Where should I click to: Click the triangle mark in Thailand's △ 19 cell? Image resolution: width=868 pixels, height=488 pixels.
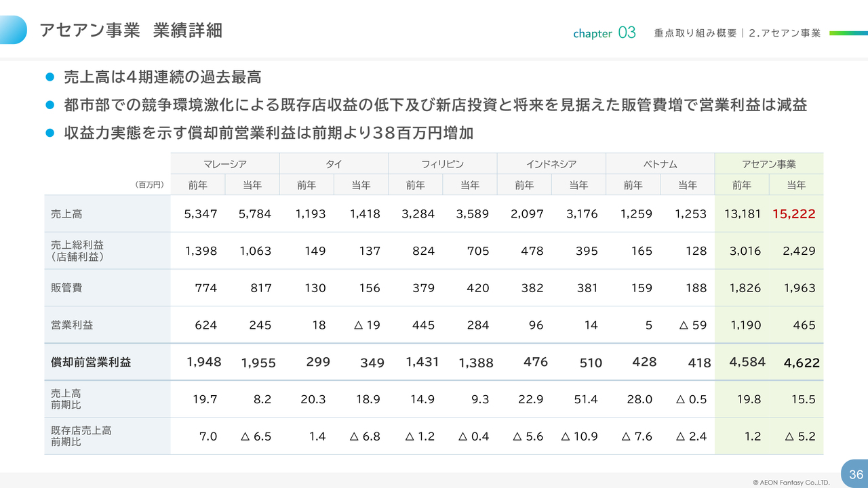[358, 325]
